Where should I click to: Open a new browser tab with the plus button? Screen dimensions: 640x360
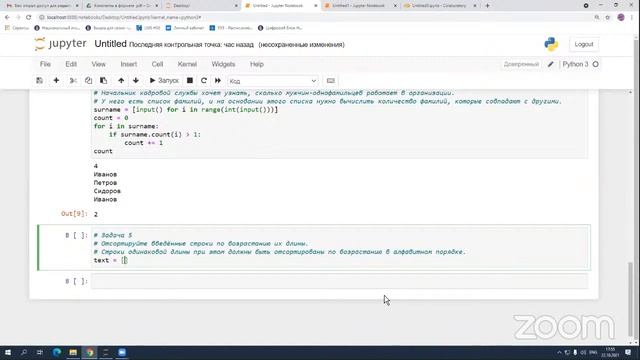(487, 6)
